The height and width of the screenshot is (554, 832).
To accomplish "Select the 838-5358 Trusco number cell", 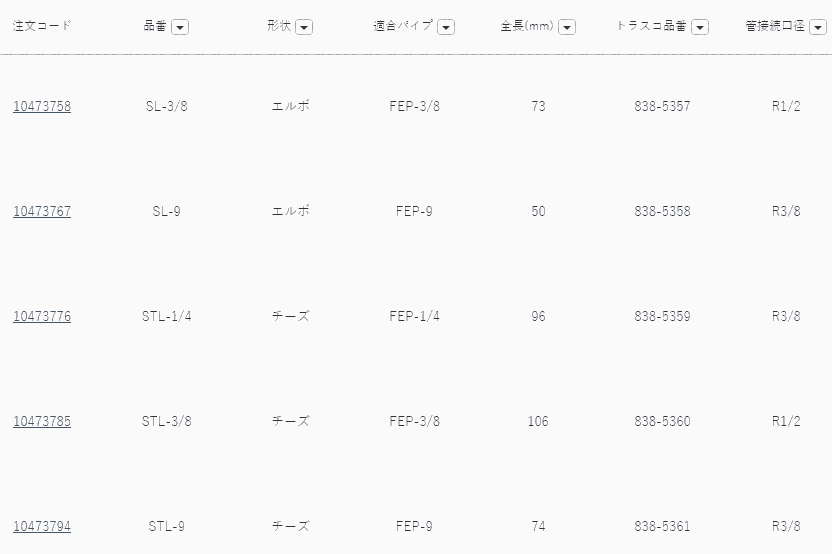I will [x=662, y=211].
